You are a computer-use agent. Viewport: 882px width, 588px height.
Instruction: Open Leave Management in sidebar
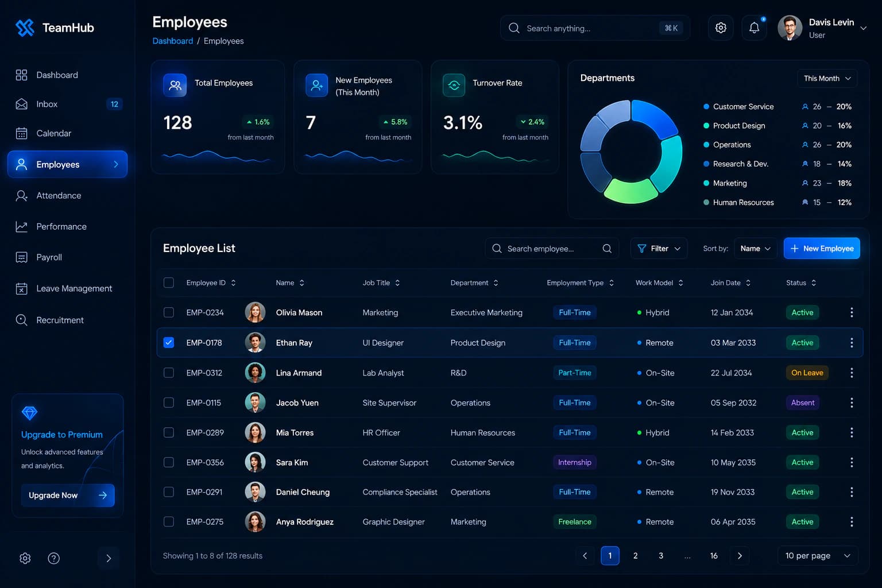[67, 288]
